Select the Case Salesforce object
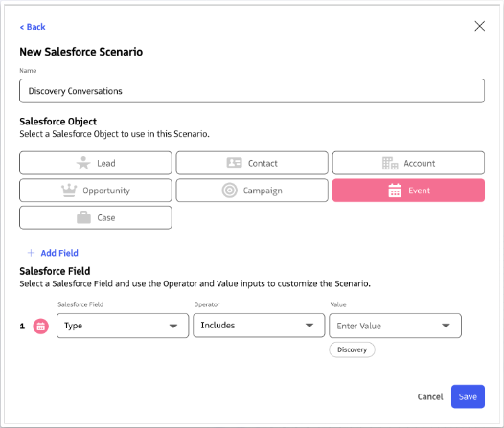504x428 pixels. [x=96, y=217]
